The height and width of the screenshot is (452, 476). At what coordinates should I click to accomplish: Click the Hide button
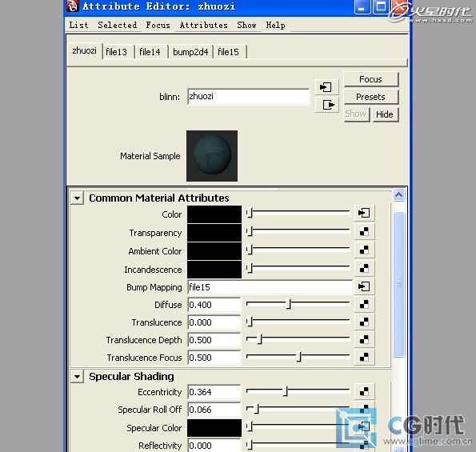pyautogui.click(x=385, y=114)
